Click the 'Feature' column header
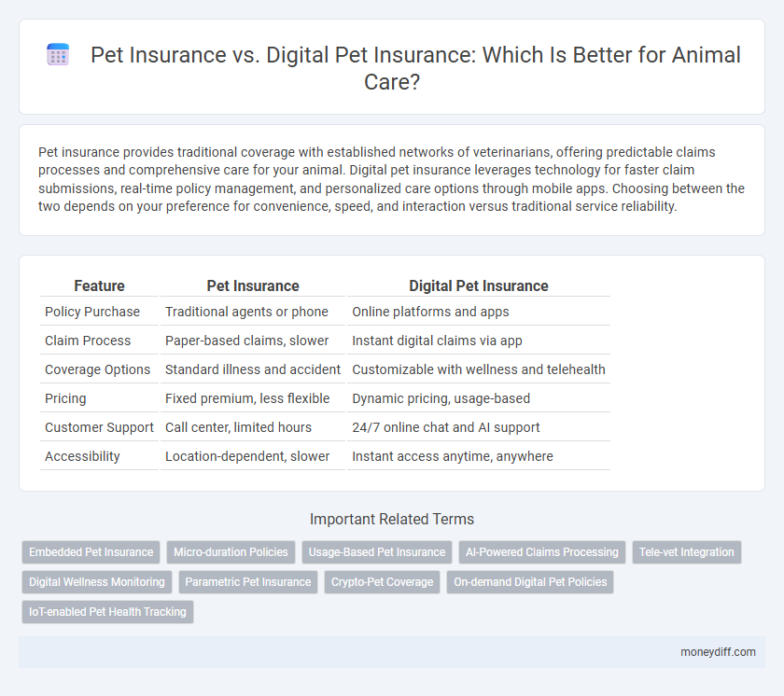784x696 pixels. pyautogui.click(x=99, y=285)
